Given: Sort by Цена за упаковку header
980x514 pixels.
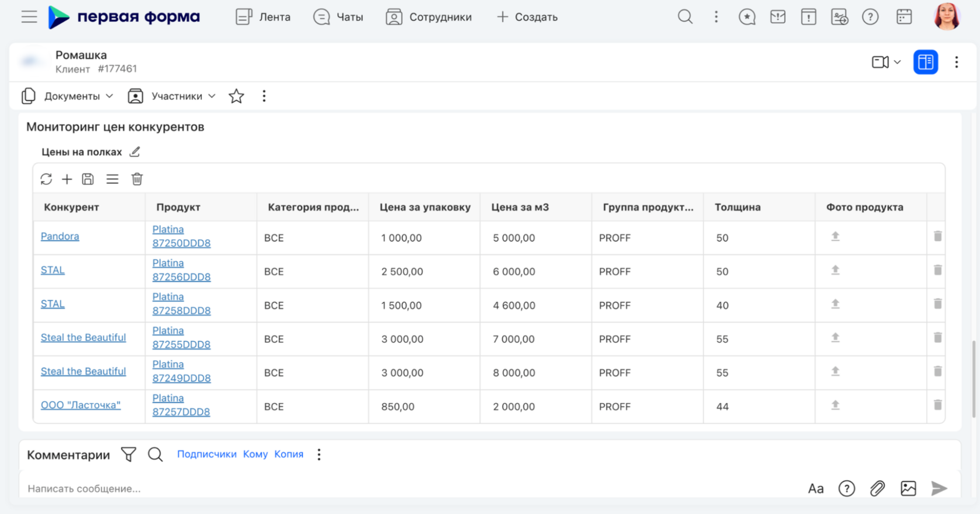Looking at the screenshot, I should click(x=425, y=207).
